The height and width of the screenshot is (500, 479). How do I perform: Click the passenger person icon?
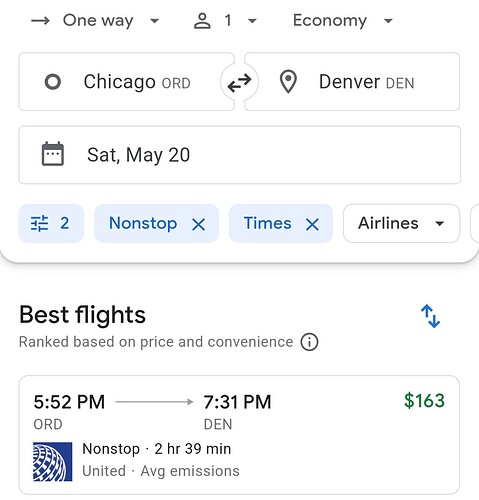202,21
